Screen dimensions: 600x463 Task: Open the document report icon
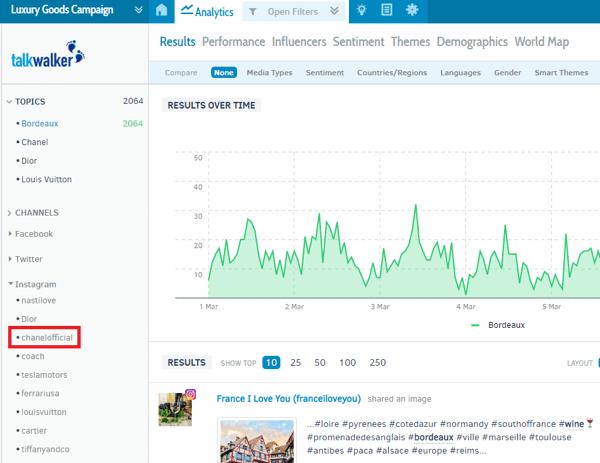[x=386, y=10]
